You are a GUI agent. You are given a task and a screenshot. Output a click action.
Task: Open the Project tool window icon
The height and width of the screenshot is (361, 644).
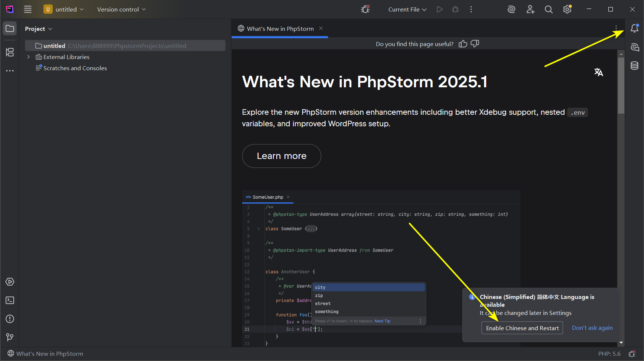10,29
